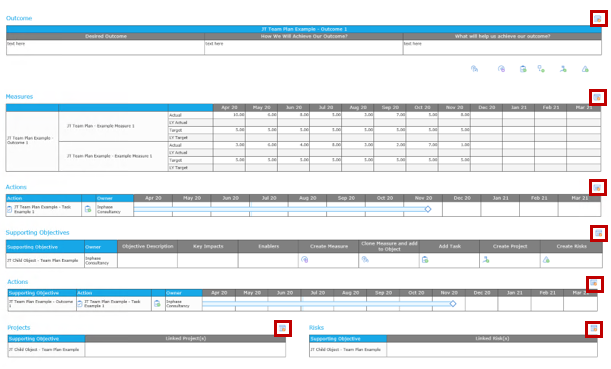Click the Projects section heading
This screenshot has width=611, height=369.
19,328
